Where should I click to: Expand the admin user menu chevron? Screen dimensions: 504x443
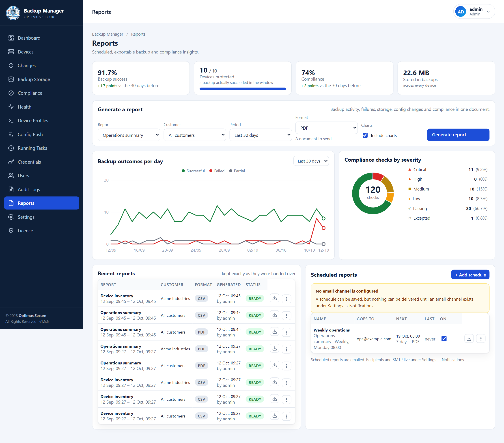coord(488,12)
